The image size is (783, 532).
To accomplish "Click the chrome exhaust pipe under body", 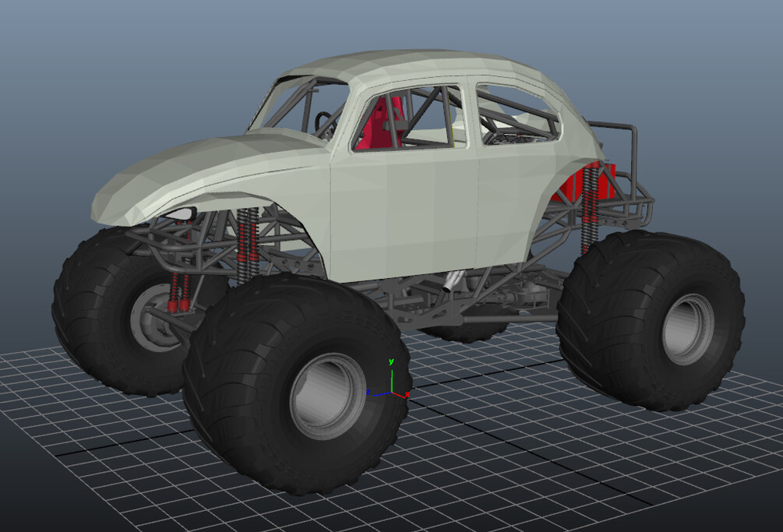I will (453, 281).
